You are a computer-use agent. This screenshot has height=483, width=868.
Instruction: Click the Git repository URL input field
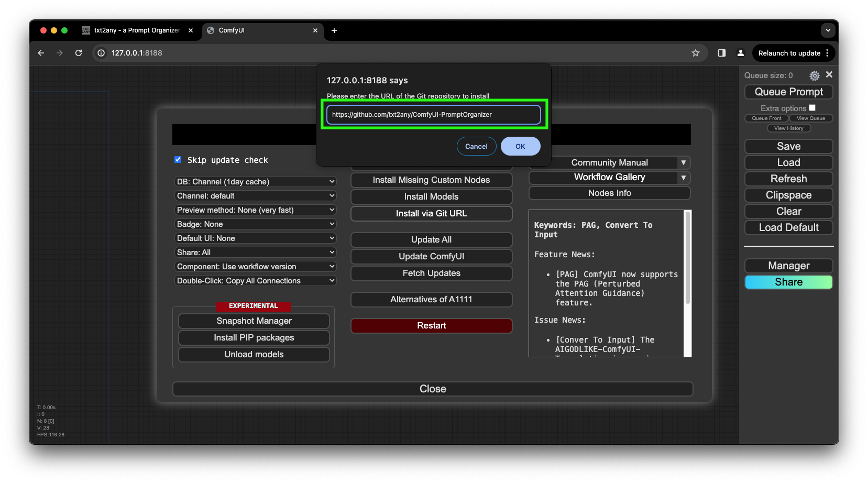point(434,115)
